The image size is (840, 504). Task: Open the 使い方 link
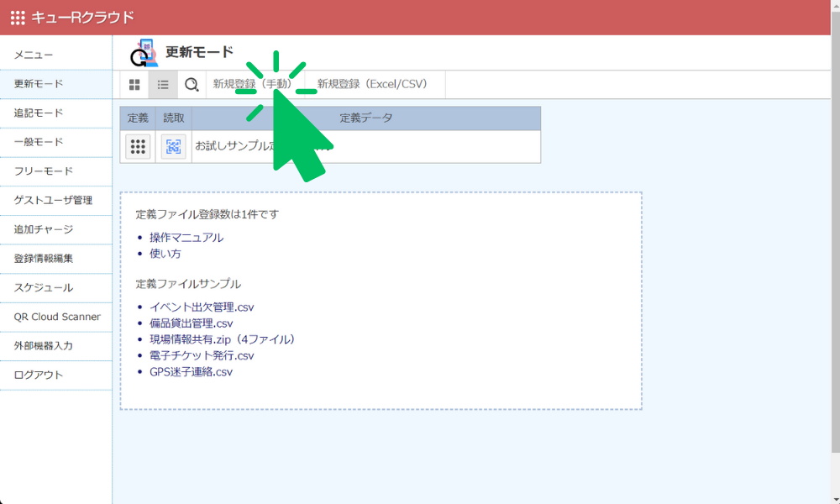click(x=165, y=254)
